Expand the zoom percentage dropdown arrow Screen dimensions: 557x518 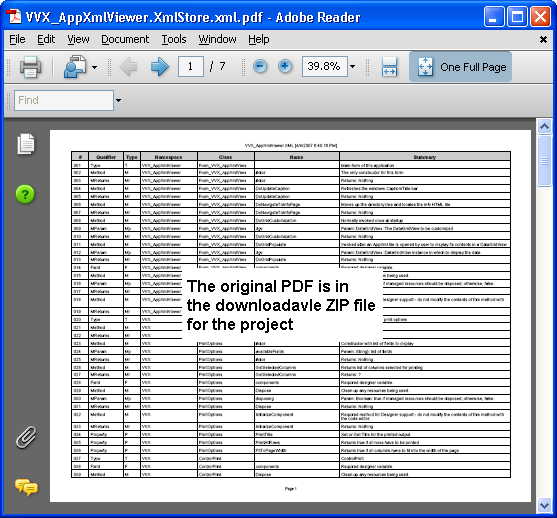coord(352,66)
